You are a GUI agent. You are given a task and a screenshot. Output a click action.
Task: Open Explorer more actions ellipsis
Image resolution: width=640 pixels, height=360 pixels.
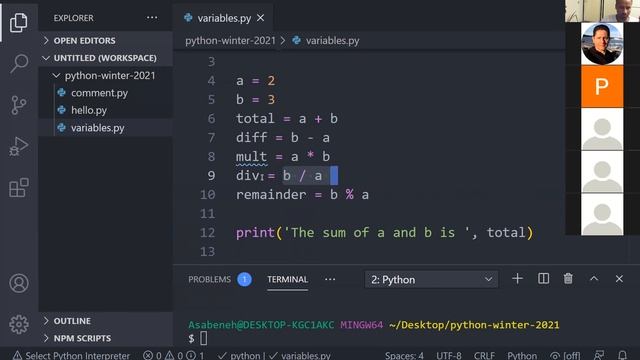[x=152, y=18]
